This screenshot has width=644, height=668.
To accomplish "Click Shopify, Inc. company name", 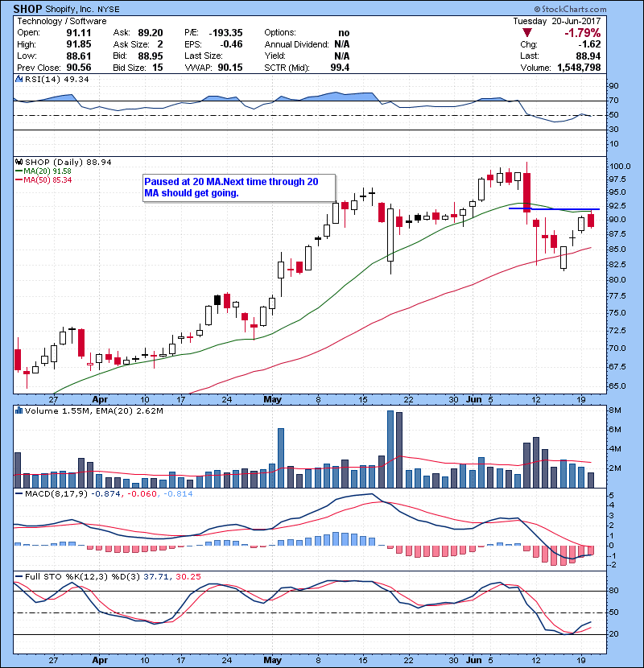I will pos(70,10).
